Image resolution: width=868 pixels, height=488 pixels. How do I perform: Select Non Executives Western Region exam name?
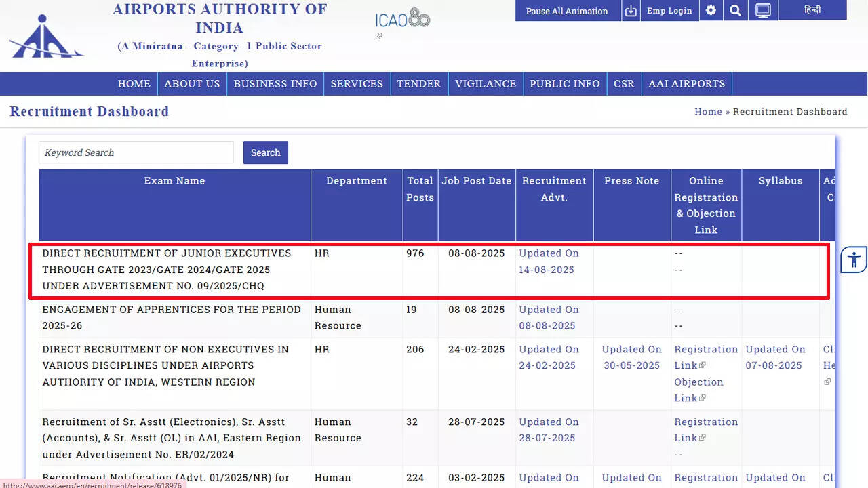tap(165, 365)
